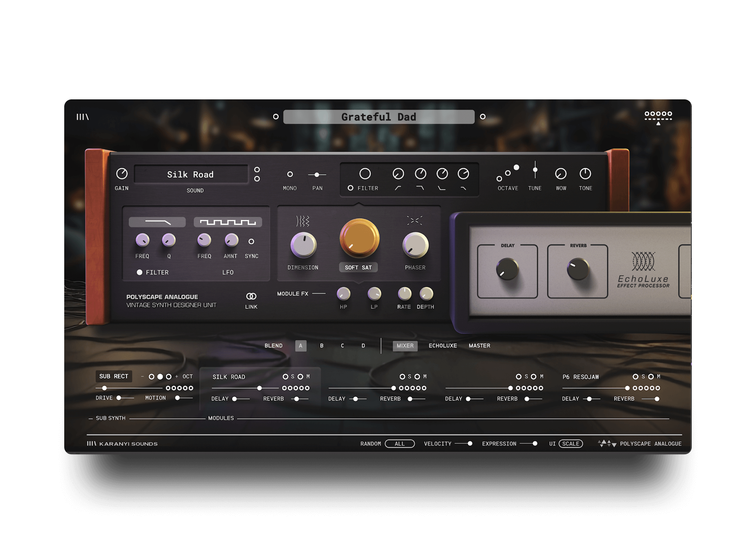The width and height of the screenshot is (756, 554).
Task: Toggle the top FILTER enable button
Action: point(351,188)
